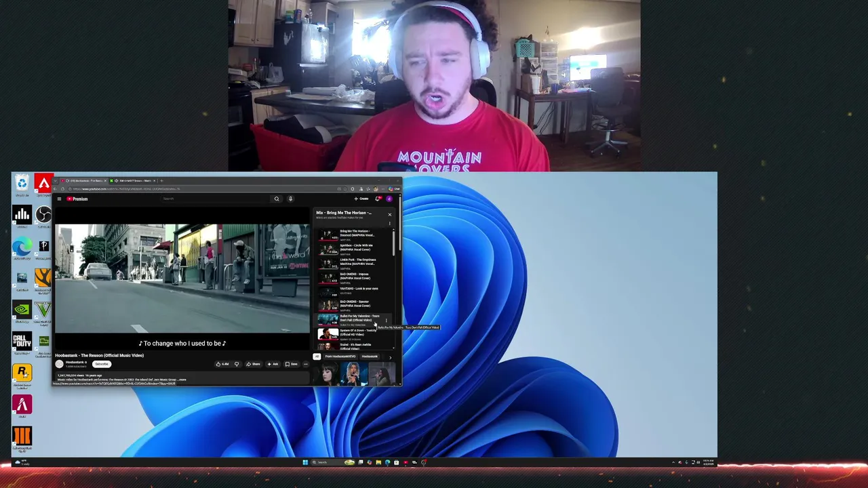Click the browser back arrow

[55, 189]
